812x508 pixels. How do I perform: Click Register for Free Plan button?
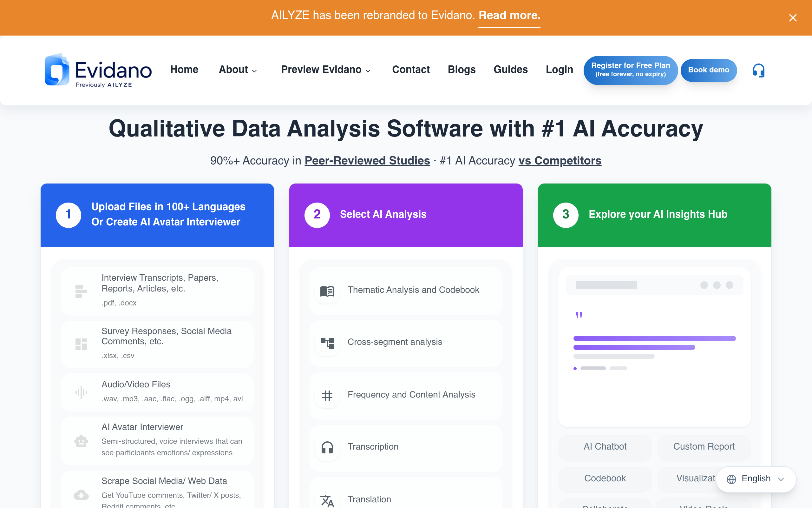pyautogui.click(x=631, y=70)
